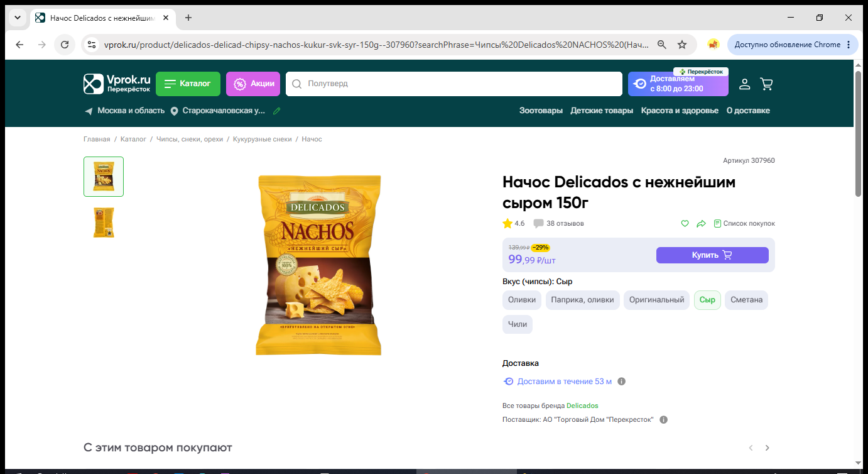This screenshot has width=868, height=474.
Task: Open Зоотовары section
Action: pyautogui.click(x=541, y=111)
